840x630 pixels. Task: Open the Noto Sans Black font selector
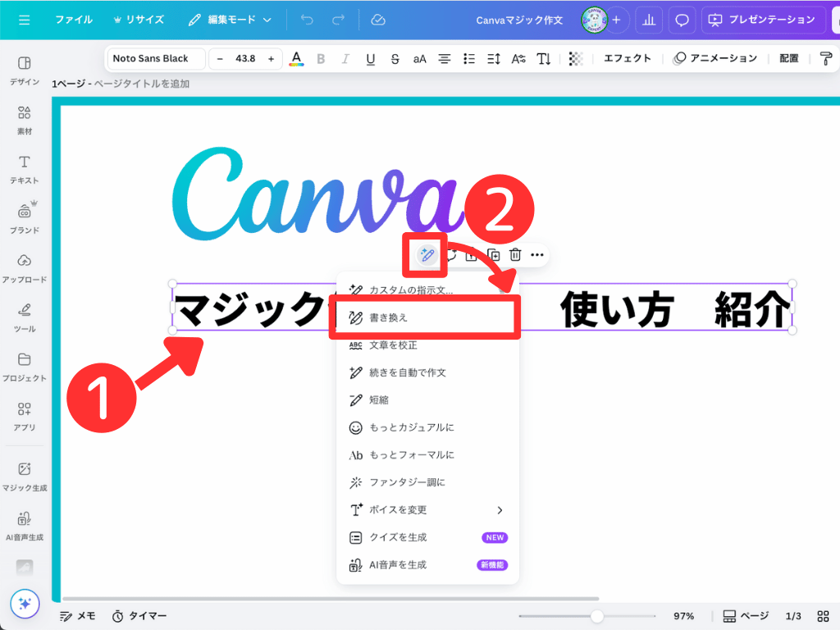pos(156,58)
